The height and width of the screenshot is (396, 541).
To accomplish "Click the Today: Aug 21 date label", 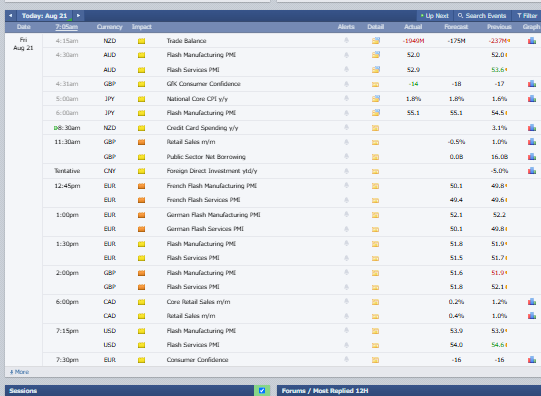I will click(x=44, y=16).
